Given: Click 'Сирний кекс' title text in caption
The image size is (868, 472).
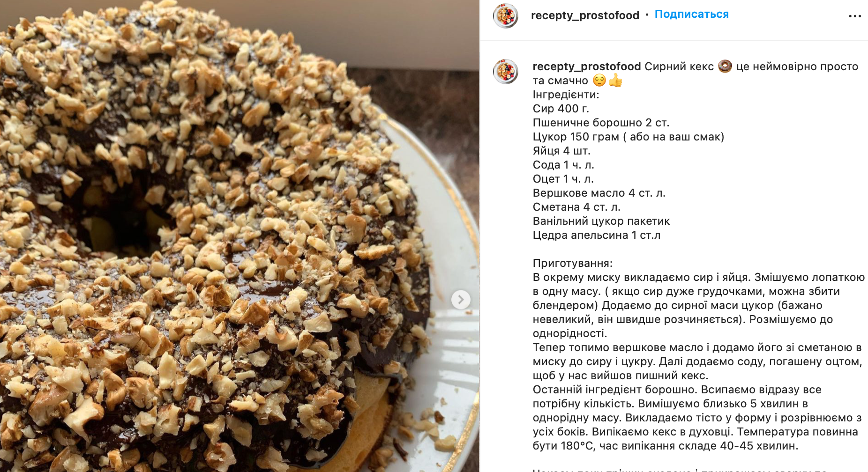Looking at the screenshot, I should click(679, 66).
